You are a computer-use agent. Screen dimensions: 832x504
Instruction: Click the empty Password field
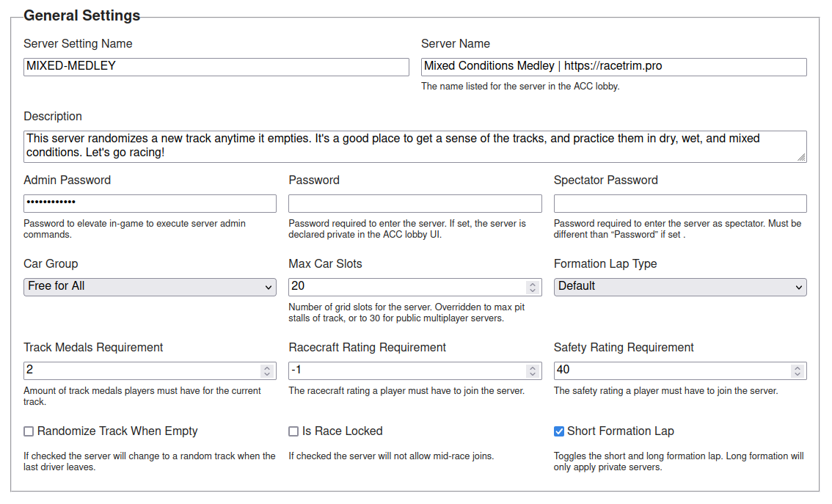[411, 203]
